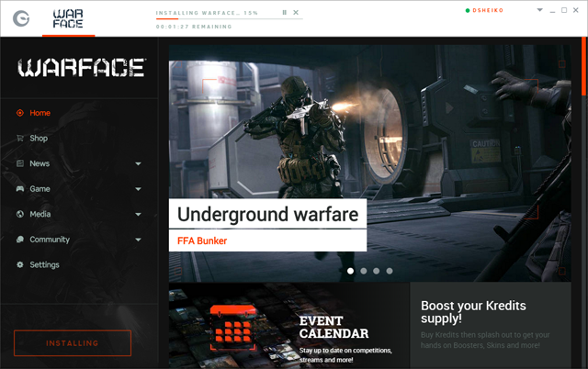
Task: Select the fourth carousel slide dot
Action: point(390,271)
